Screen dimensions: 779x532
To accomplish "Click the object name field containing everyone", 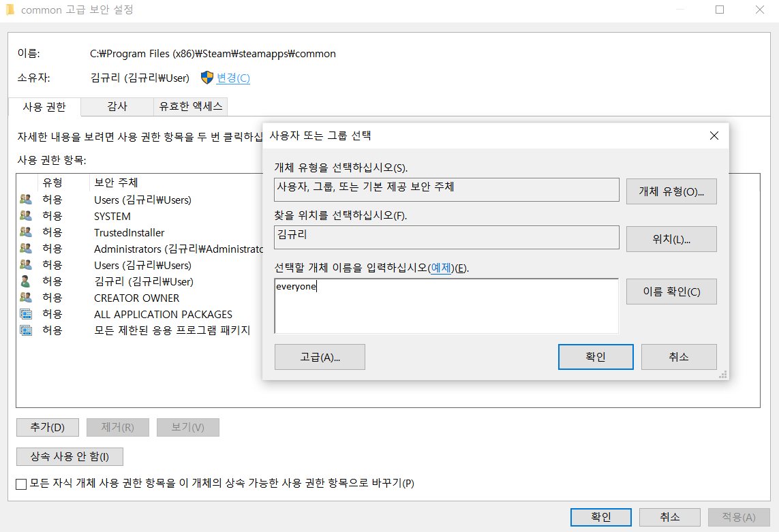I will 446,306.
